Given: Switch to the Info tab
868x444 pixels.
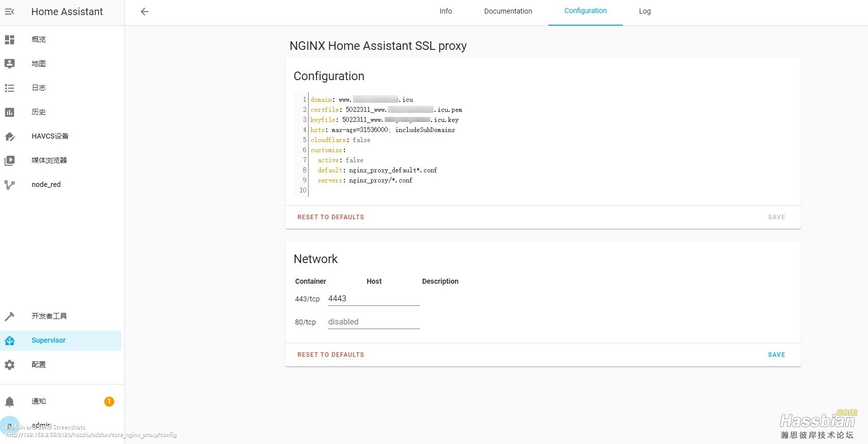Looking at the screenshot, I should 446,11.
